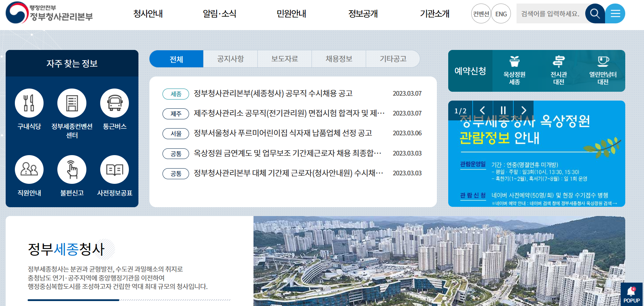Click the 2023.03.06 date entry
This screenshot has height=306, width=644.
coord(407,133)
